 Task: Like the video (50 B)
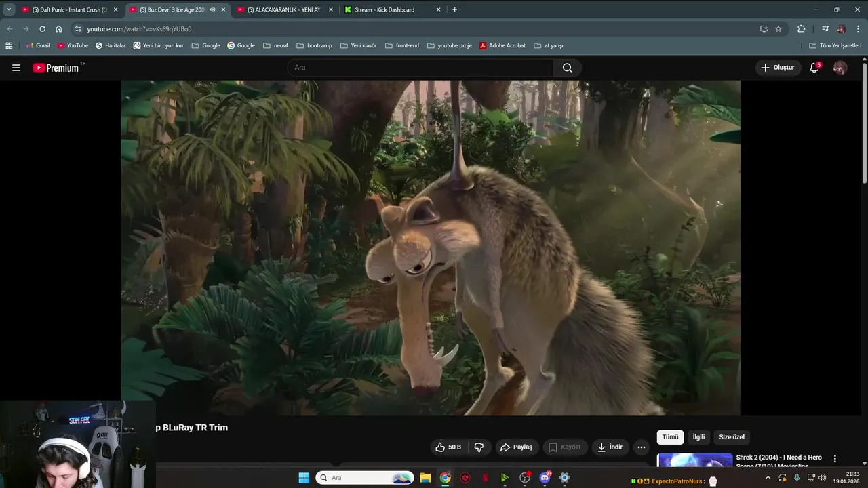click(448, 447)
